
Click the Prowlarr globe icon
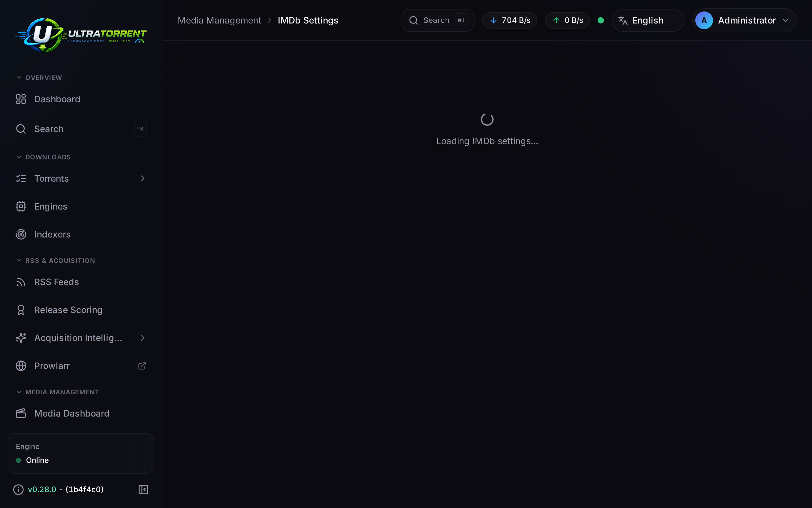21,365
